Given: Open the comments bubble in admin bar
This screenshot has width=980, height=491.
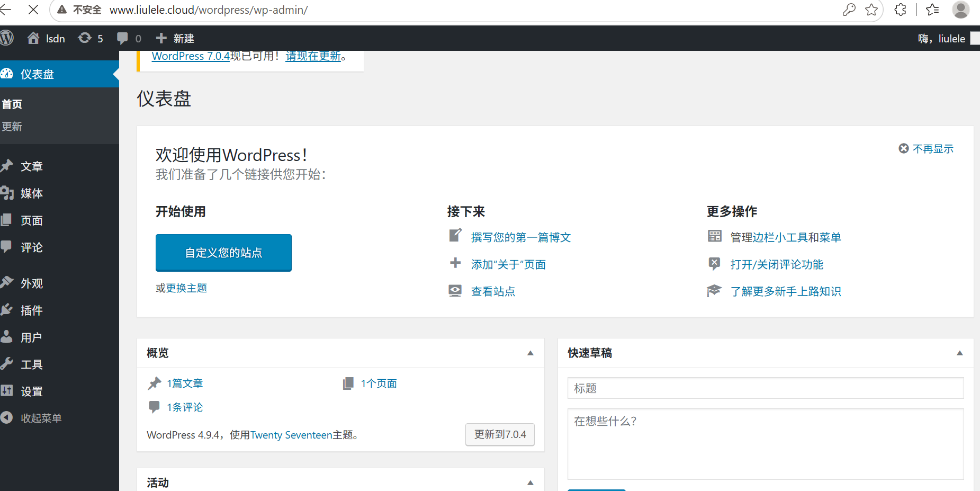Looking at the screenshot, I should tap(122, 38).
